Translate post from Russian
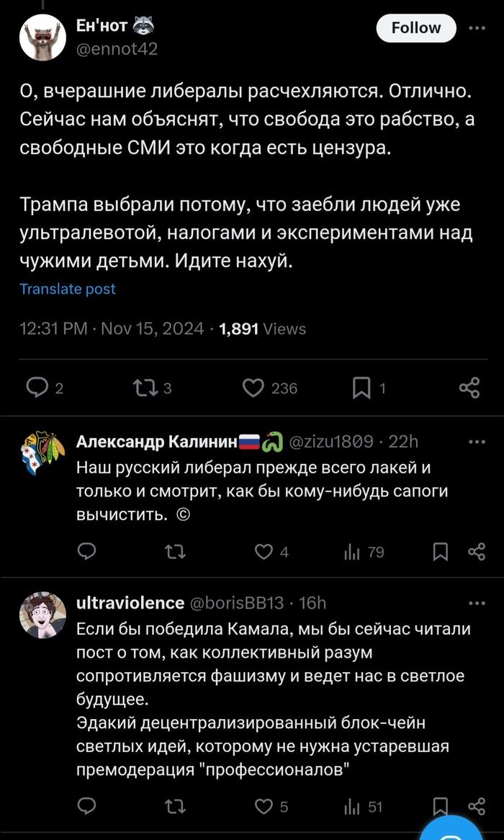The width and height of the screenshot is (504, 840). (68, 289)
